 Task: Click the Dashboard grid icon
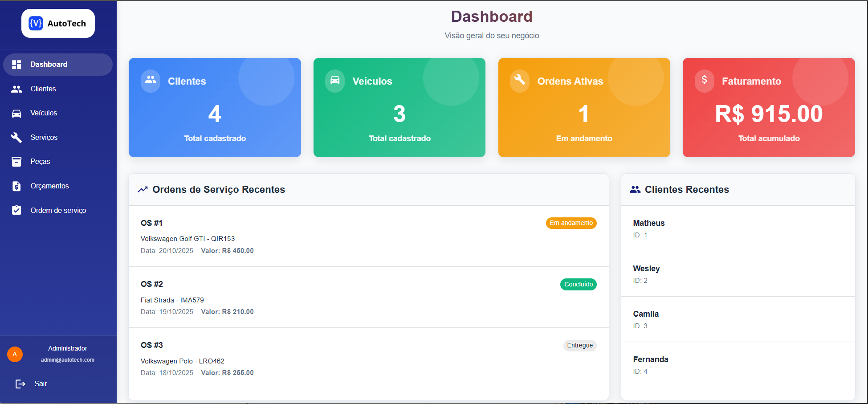click(x=16, y=65)
